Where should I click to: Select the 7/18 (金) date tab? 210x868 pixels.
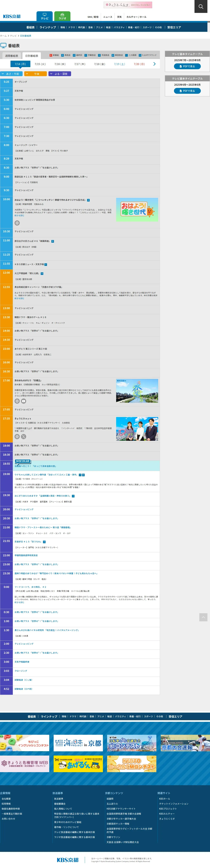100,64
